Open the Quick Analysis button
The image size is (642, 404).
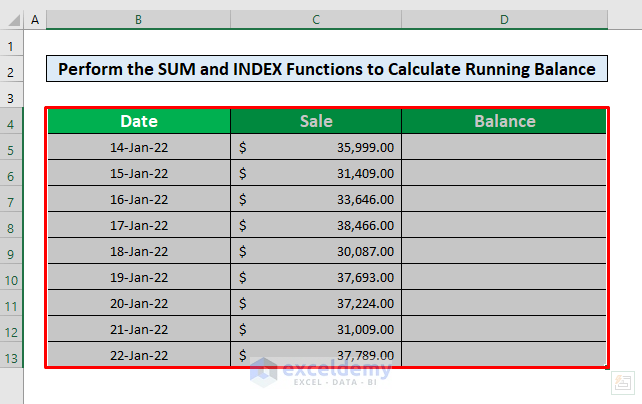click(621, 381)
